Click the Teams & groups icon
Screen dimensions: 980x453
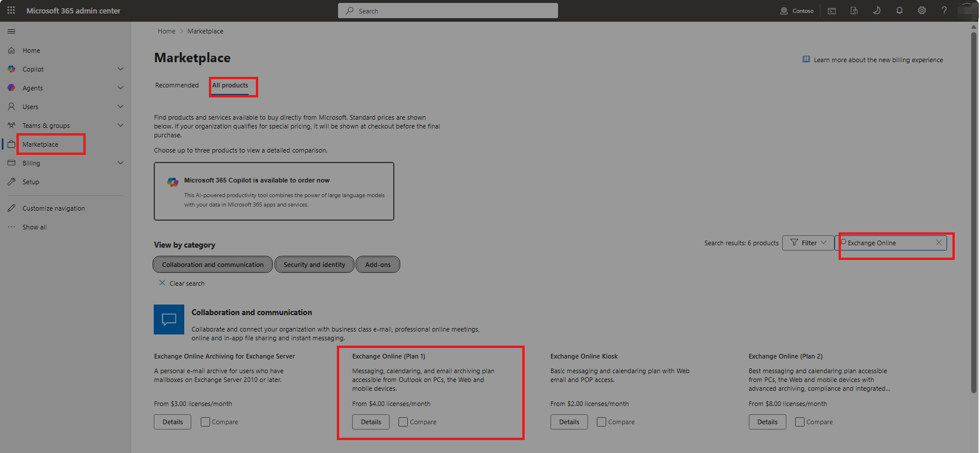[11, 126]
